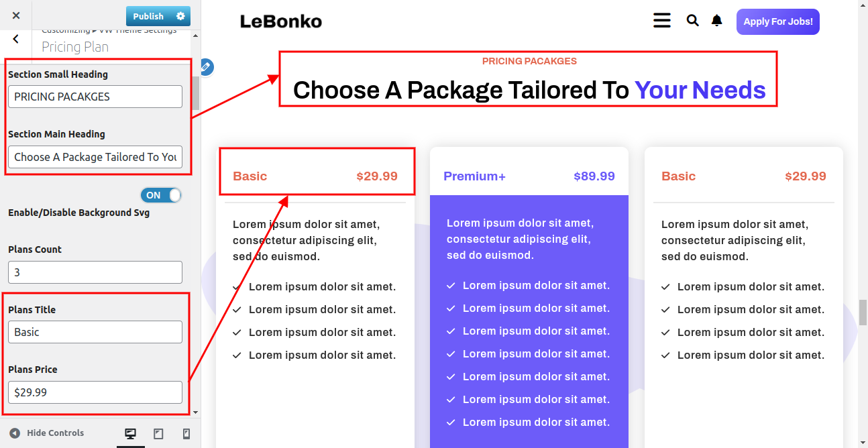Click the LeBonko site logo

(281, 21)
